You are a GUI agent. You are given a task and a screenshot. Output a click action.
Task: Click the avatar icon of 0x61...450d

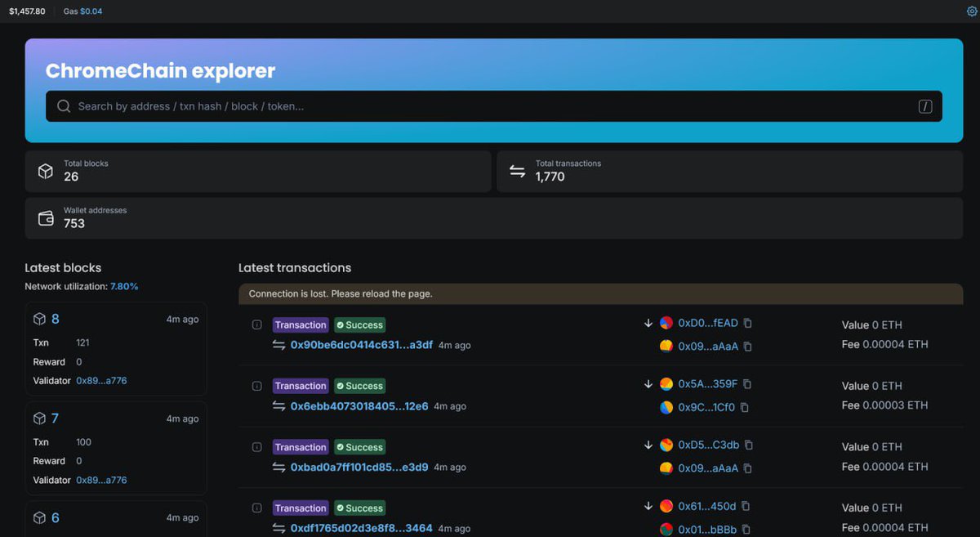(x=666, y=507)
